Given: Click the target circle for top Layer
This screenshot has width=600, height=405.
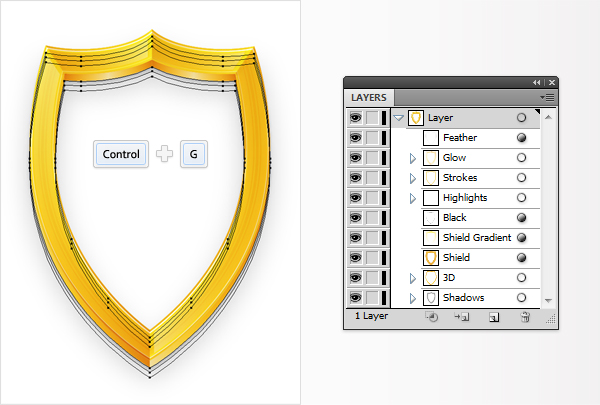Looking at the screenshot, I should 521,118.
